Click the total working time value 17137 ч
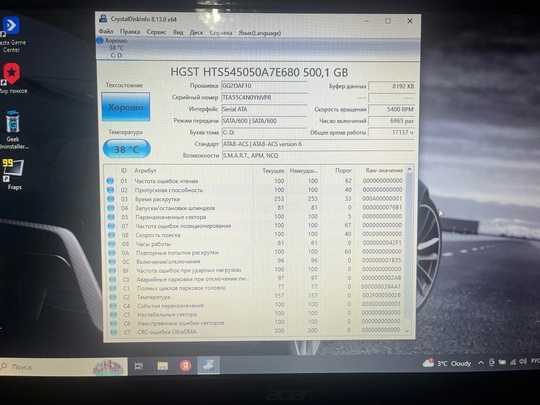 [x=392, y=132]
